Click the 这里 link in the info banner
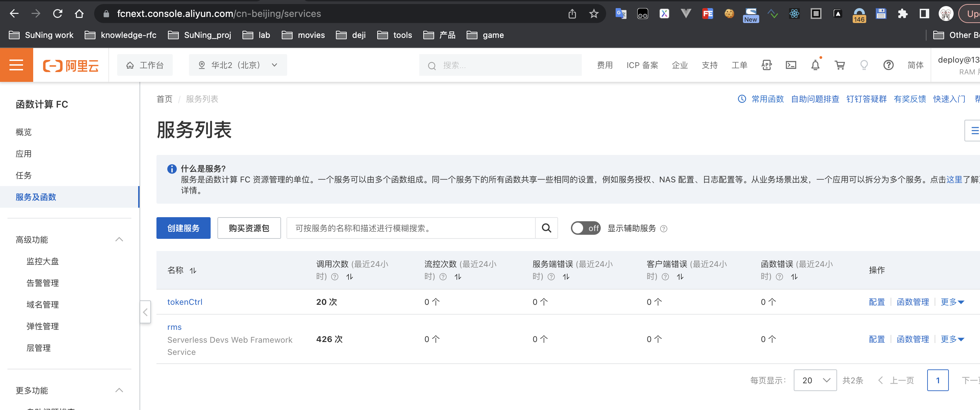 point(954,180)
